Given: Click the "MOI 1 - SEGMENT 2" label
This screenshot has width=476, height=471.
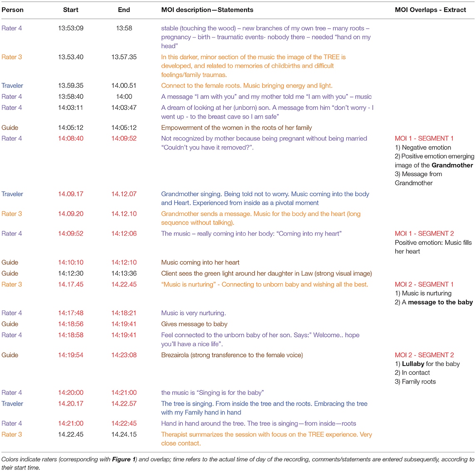Looking at the screenshot, I should point(424,234).
